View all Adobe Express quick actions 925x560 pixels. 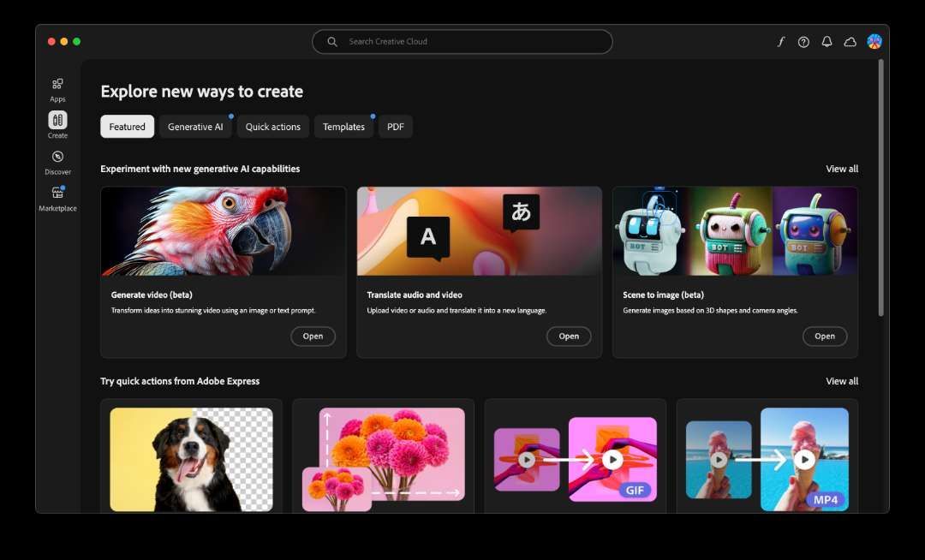841,381
